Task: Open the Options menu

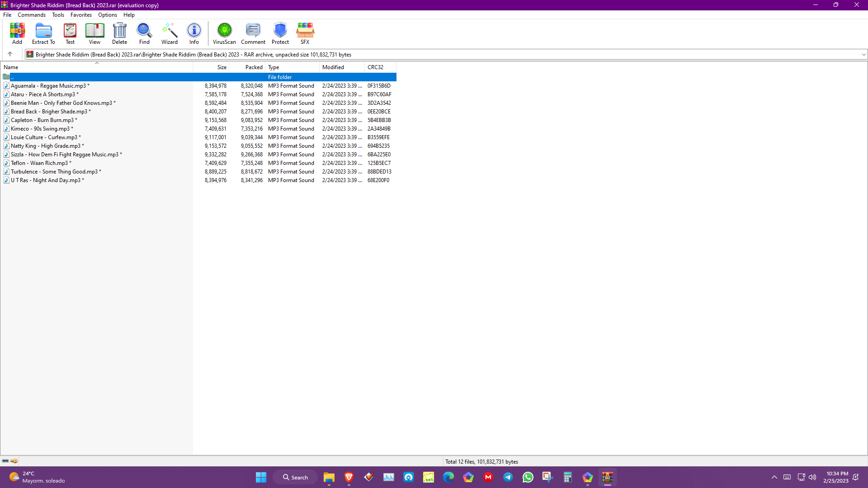Action: pyautogui.click(x=108, y=15)
